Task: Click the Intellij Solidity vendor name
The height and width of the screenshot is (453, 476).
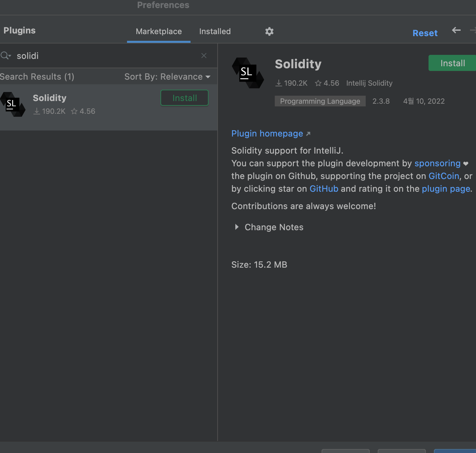Action: 369,83
